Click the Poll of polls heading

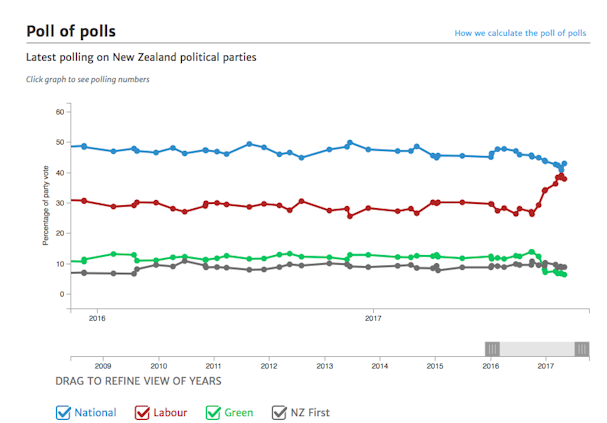(x=72, y=31)
